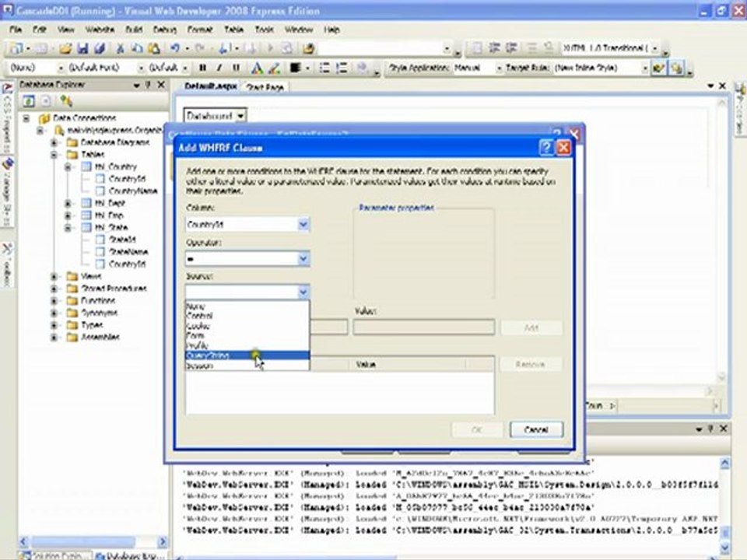Select QueryString in the Source list
Screen dimensions: 747x560
coord(247,355)
